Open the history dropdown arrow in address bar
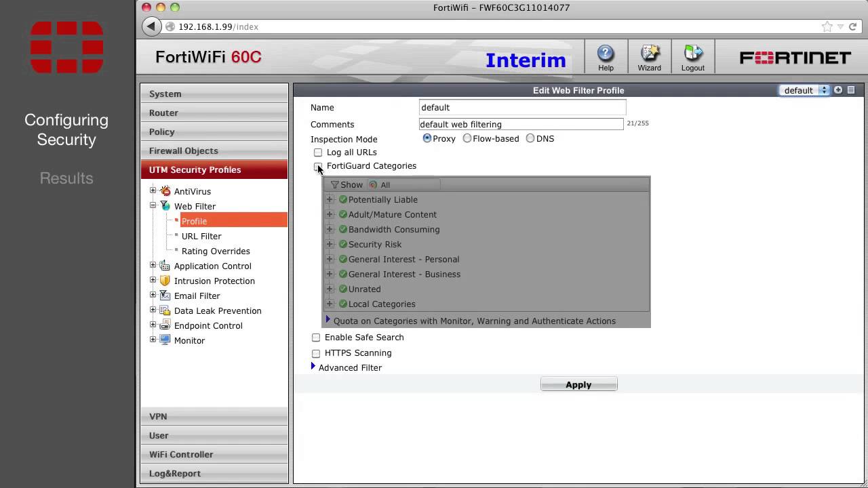 click(x=841, y=26)
